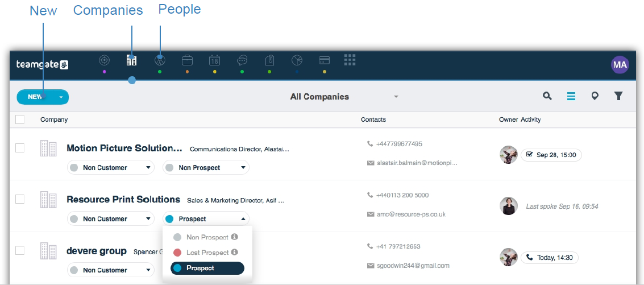Screen dimensions: 644x285
Task: Tick checkbox for devere group row
Action: 20,250
